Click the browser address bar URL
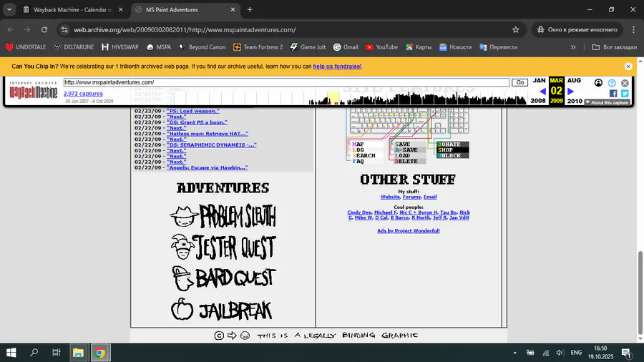 pyautogui.click(x=185, y=29)
